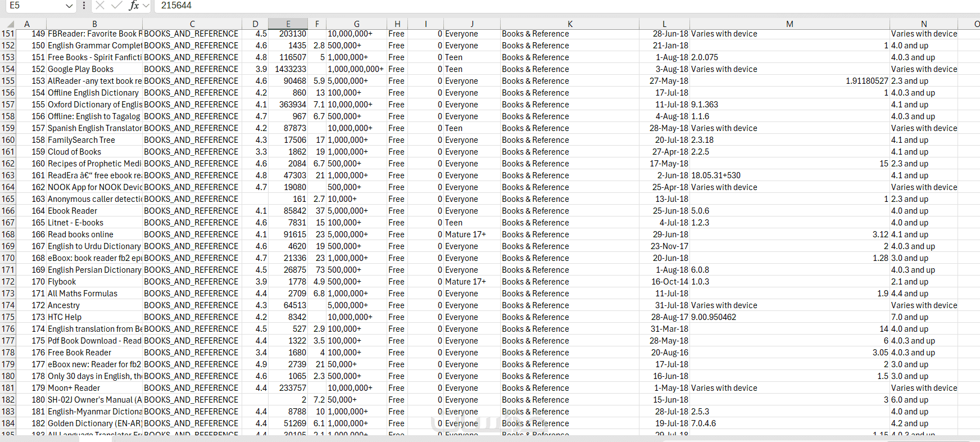Screen dimensions: 980x442
Task: Click the cell 'Ancestry'
Action: pos(94,305)
